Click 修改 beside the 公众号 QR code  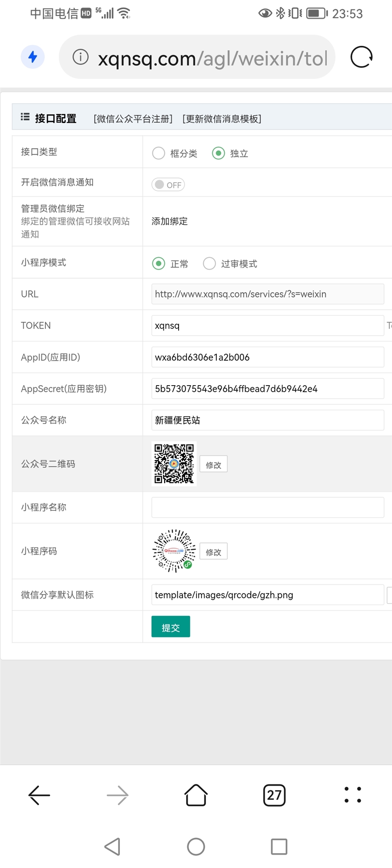pos(213,465)
